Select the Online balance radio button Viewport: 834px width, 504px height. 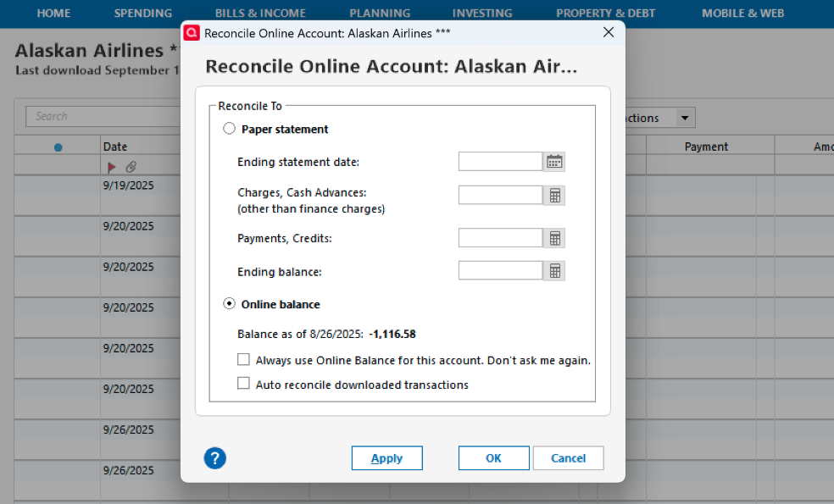pos(229,303)
